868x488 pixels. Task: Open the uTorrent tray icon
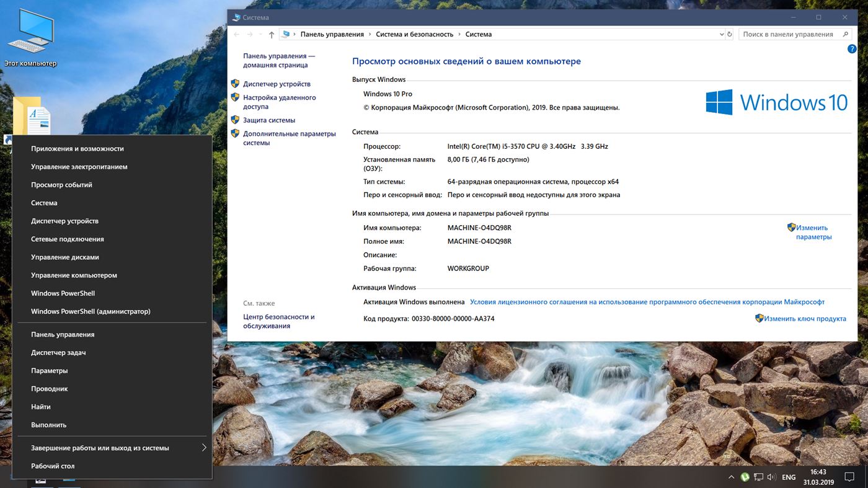(x=745, y=477)
